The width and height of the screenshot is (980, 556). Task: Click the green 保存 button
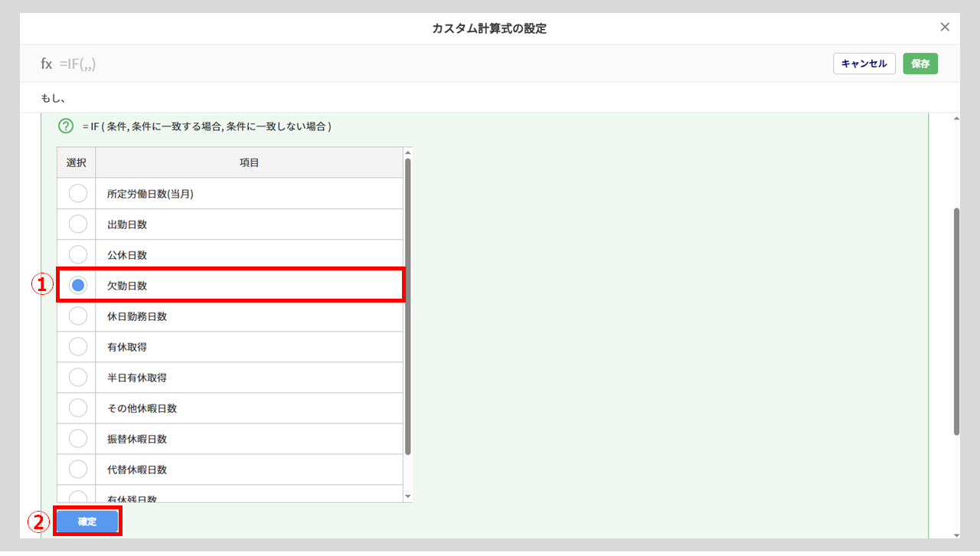[920, 64]
